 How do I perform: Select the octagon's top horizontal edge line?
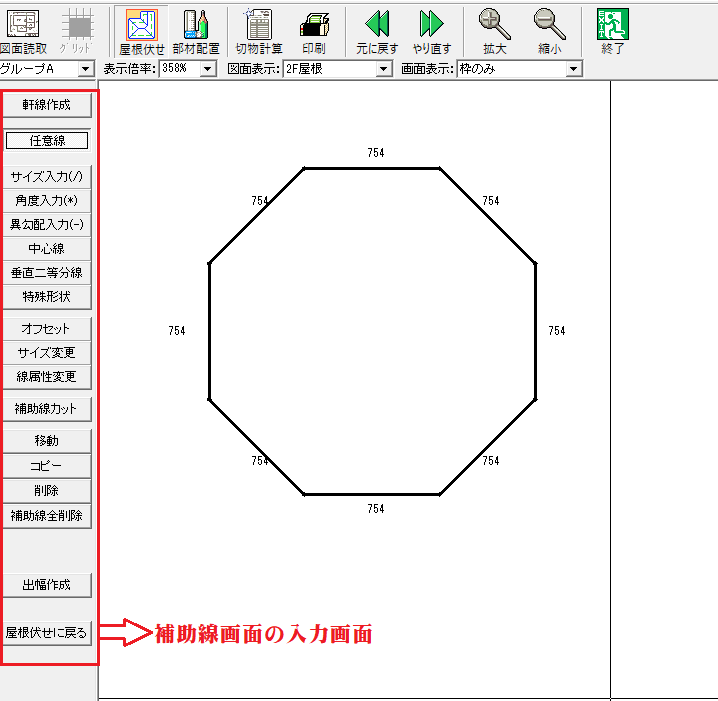tap(372, 168)
